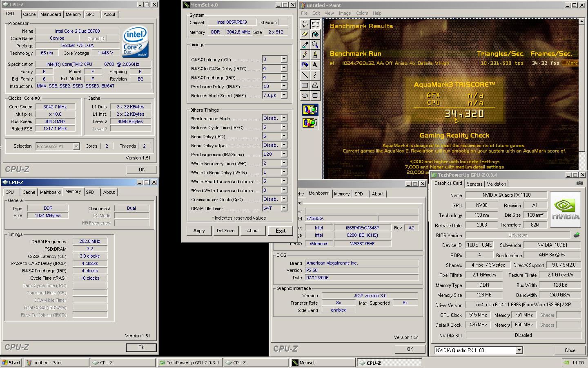Click the GPU-Z BIOS save chip icon
The height and width of the screenshot is (368, 588).
click(x=577, y=235)
